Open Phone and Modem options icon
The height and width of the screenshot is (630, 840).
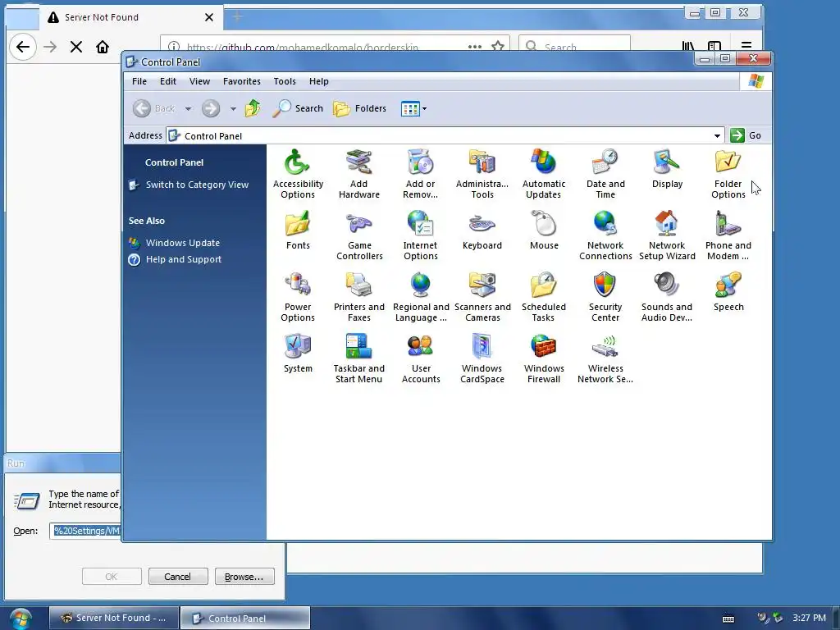[x=728, y=235]
